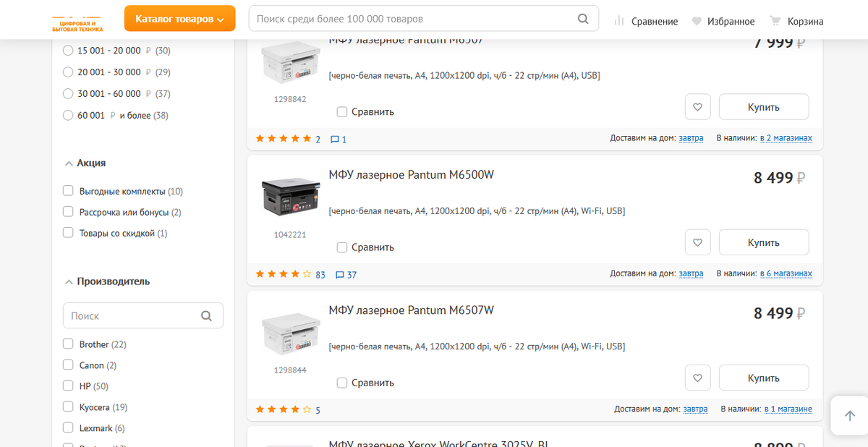This screenshot has width=868, height=447.
Task: Click product code 1298844
Action: click(290, 370)
